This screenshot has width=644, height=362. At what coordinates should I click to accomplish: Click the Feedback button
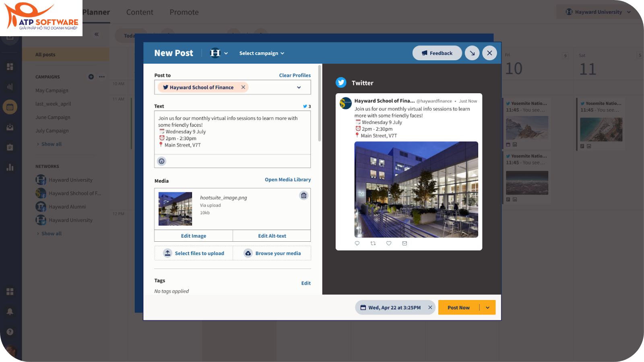click(x=437, y=53)
